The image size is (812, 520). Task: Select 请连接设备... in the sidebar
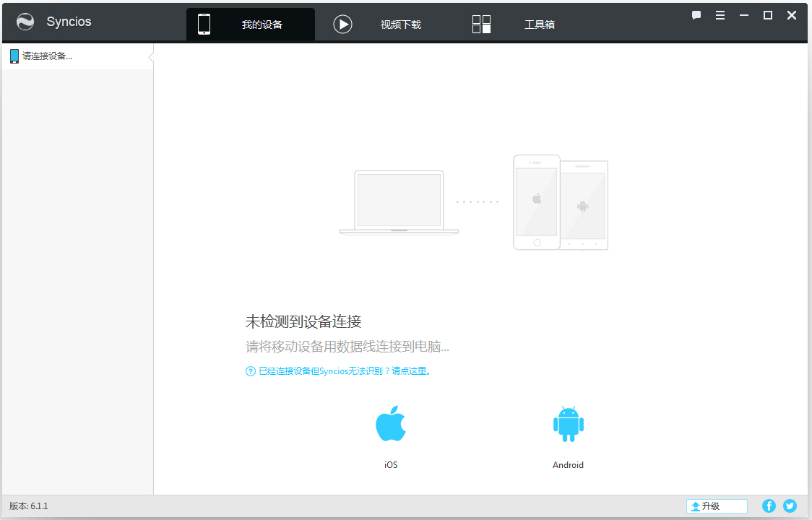tap(78, 56)
